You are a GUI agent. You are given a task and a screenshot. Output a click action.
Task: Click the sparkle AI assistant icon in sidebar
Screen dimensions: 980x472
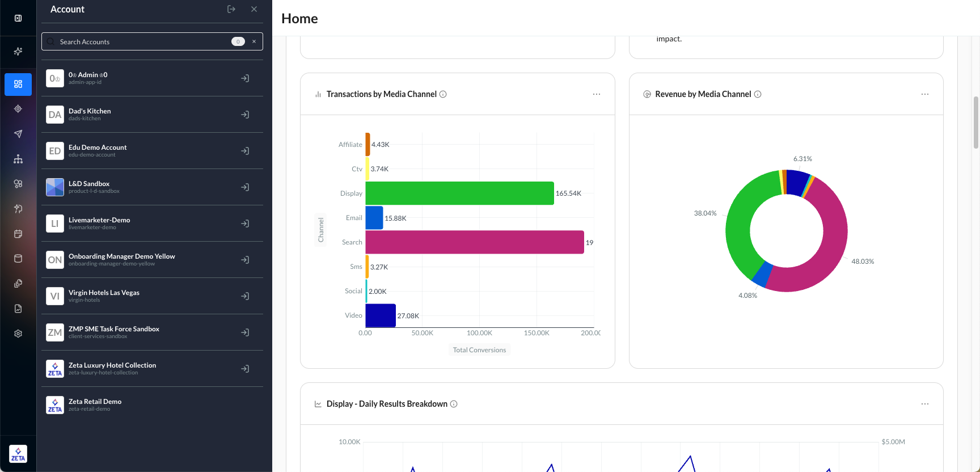click(x=18, y=52)
